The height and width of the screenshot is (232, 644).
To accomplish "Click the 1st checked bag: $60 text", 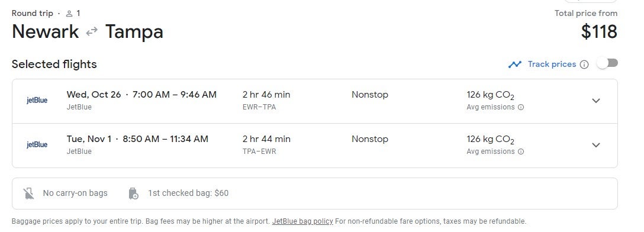I will pos(188,193).
